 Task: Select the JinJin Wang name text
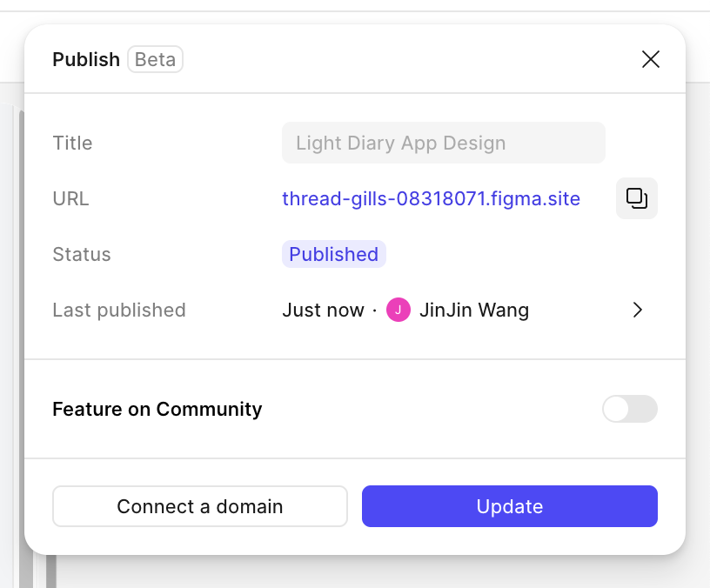click(473, 310)
